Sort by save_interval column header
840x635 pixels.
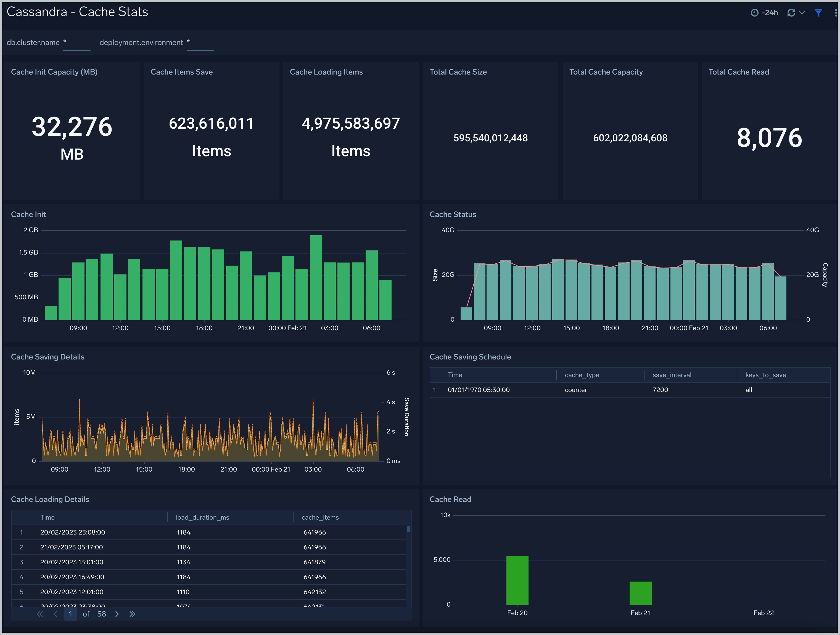[672, 375]
